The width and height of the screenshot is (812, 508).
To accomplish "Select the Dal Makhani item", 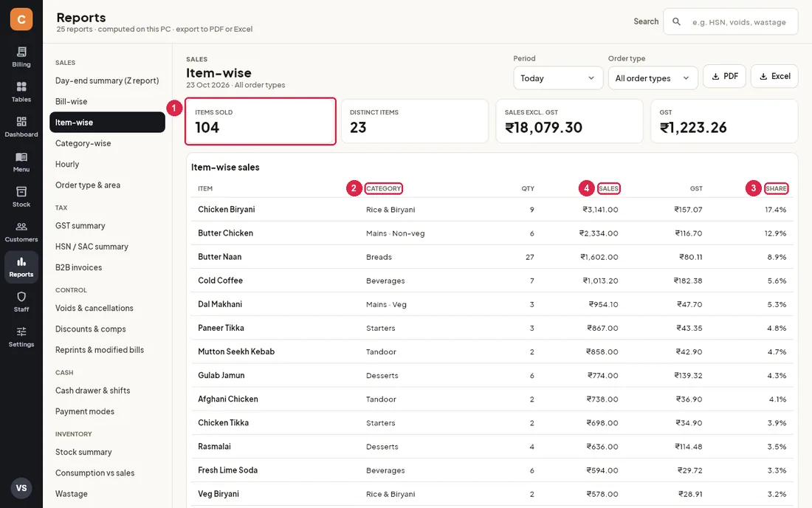I will (219, 304).
